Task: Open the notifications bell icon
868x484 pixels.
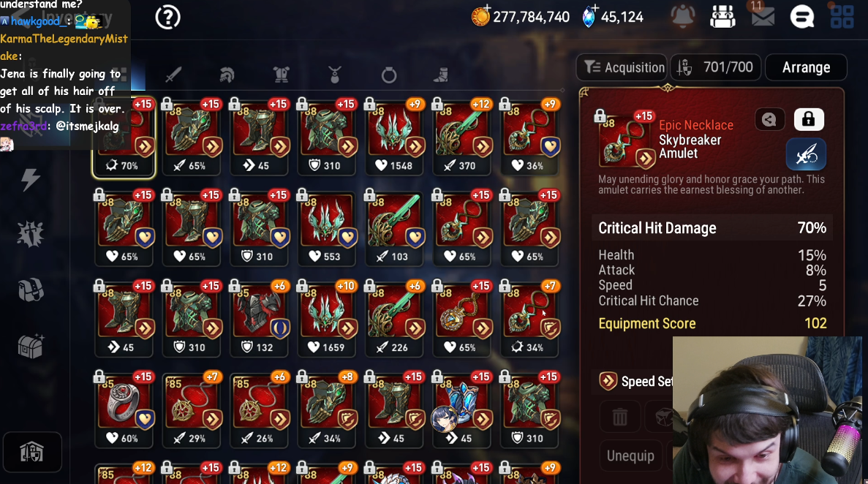Action: click(683, 17)
